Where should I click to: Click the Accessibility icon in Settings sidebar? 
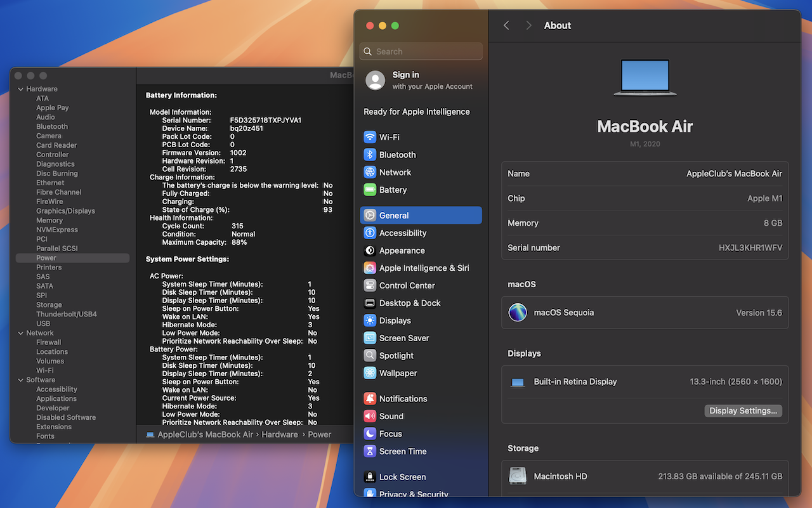pyautogui.click(x=370, y=233)
